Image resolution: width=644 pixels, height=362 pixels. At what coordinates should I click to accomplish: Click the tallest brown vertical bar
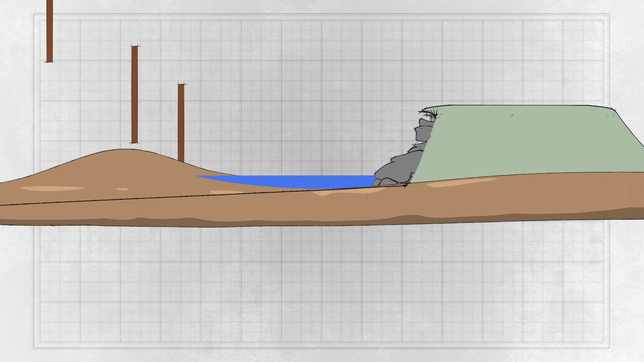tap(135, 95)
